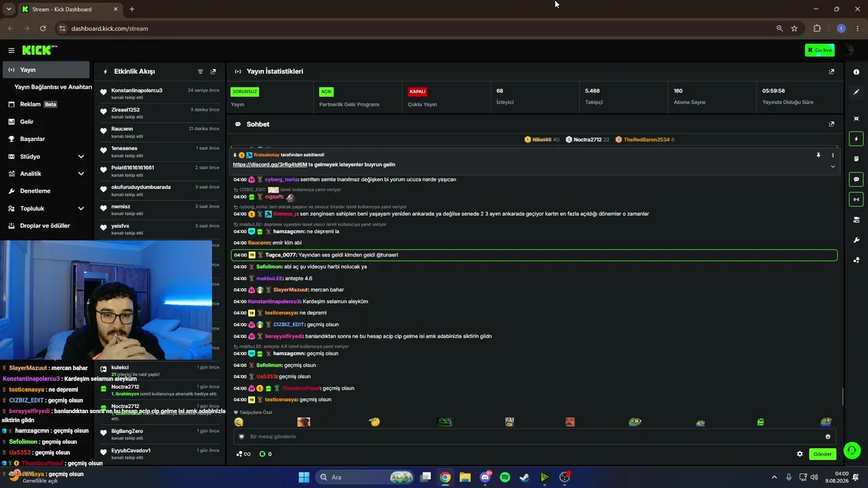Open the wrench tools icon in right sidebar
Viewport: 868px width, 488px height.
click(x=856, y=240)
